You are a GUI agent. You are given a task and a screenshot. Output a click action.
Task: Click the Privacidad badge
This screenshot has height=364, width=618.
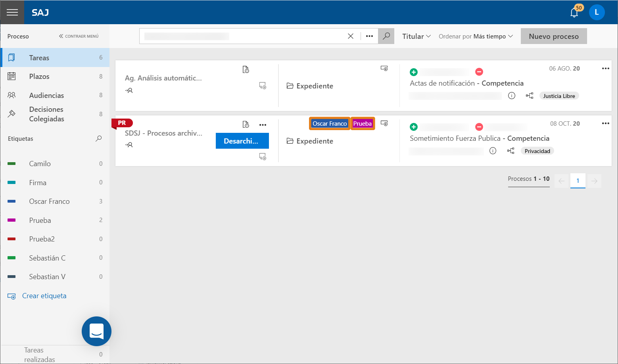pyautogui.click(x=537, y=151)
